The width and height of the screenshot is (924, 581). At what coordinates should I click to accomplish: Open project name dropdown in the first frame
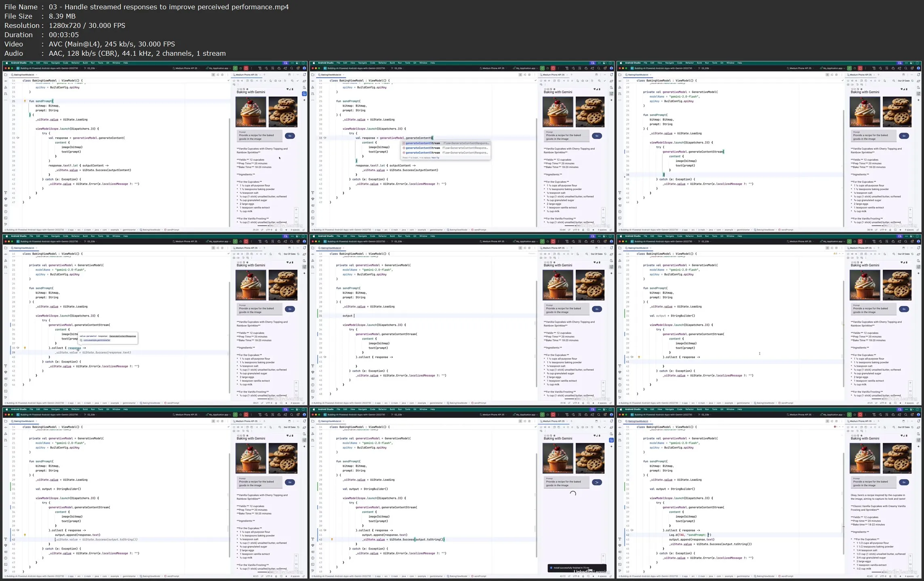49,68
